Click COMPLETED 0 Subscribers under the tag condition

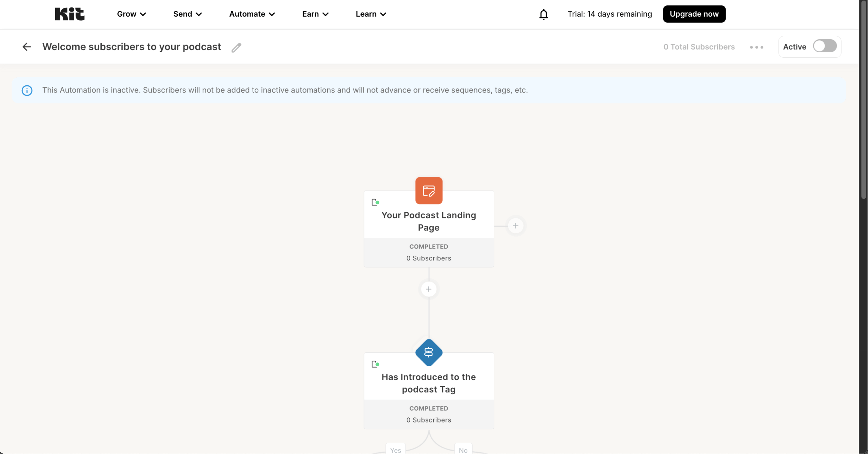tap(429, 414)
